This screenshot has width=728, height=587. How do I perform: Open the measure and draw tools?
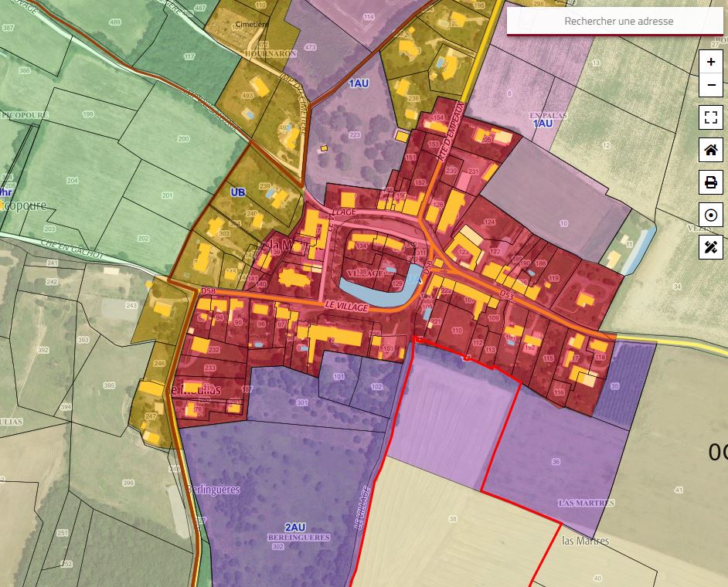pos(711,247)
